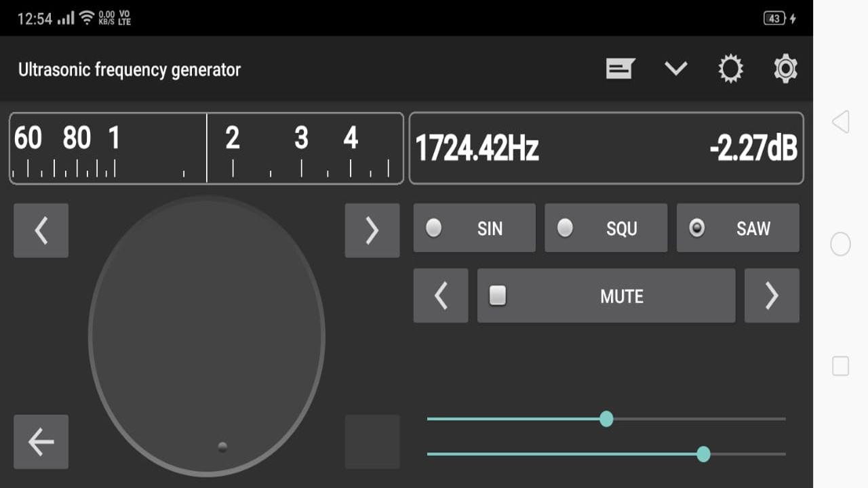Click the lower slider handle

click(703, 454)
